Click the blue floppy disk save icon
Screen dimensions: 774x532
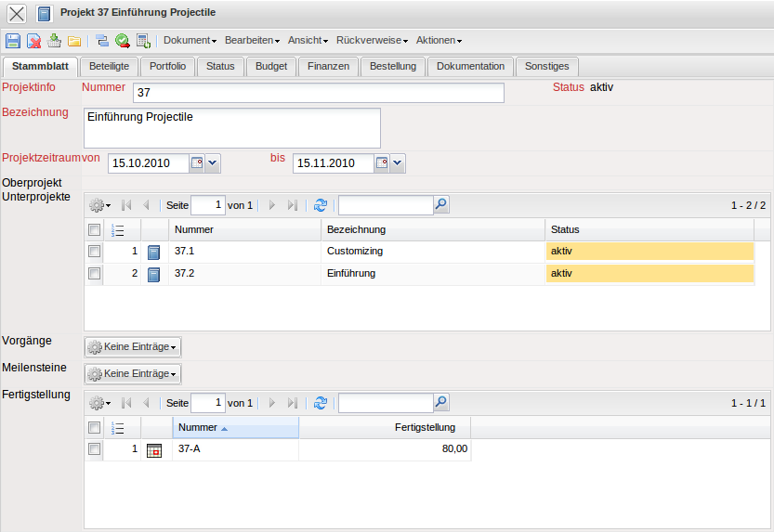point(13,41)
